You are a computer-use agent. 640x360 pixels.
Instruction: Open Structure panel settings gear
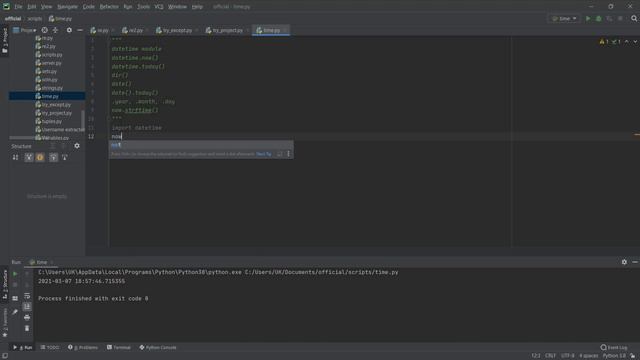[77, 146]
